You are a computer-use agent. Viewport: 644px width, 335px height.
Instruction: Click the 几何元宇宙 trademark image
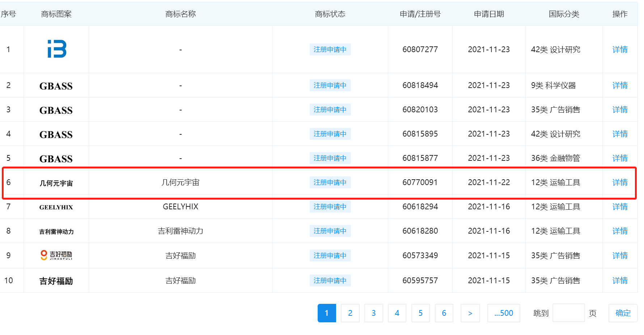56,183
